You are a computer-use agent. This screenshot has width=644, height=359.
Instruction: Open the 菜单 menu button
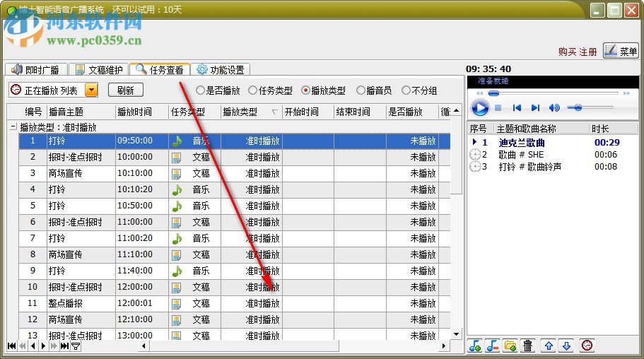(621, 51)
